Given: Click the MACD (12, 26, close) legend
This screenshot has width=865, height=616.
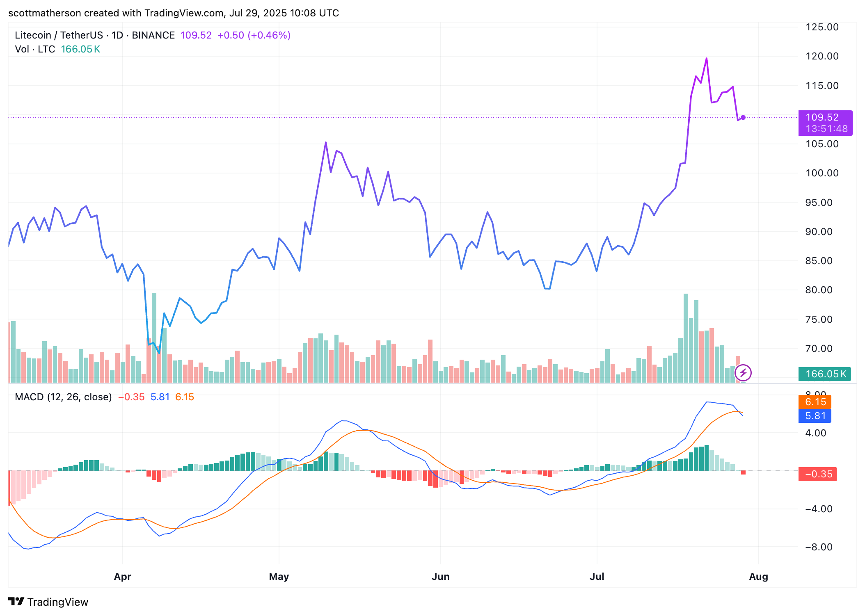Looking at the screenshot, I should (x=63, y=397).
